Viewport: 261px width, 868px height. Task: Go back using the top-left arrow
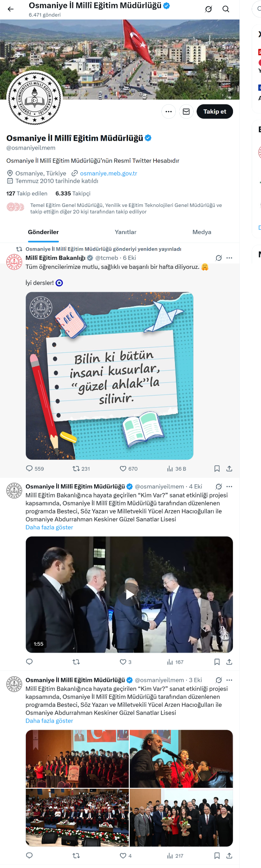pos(11,9)
